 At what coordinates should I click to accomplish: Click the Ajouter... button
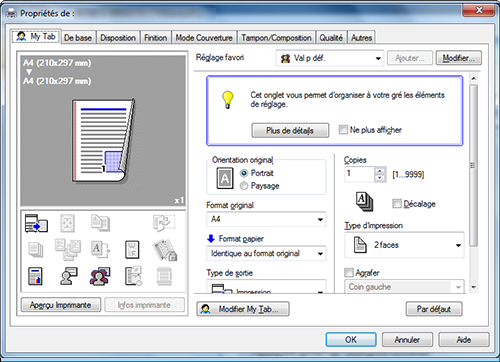pyautogui.click(x=410, y=58)
